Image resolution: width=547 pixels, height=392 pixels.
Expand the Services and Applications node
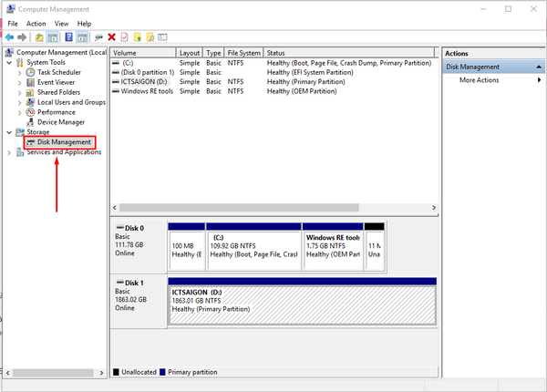(10, 152)
